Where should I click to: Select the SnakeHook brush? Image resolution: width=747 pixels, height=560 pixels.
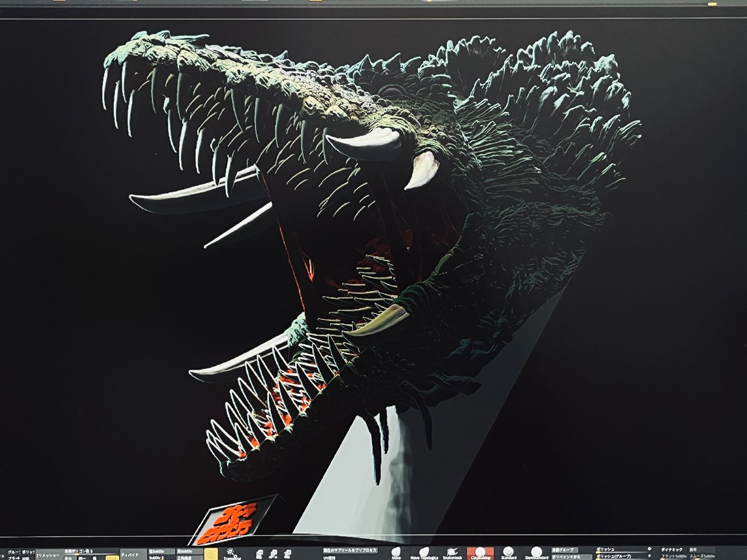click(x=453, y=553)
